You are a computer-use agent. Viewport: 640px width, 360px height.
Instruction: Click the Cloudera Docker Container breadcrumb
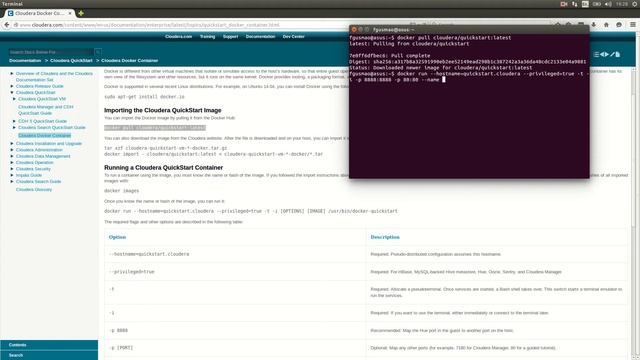pyautogui.click(x=129, y=60)
